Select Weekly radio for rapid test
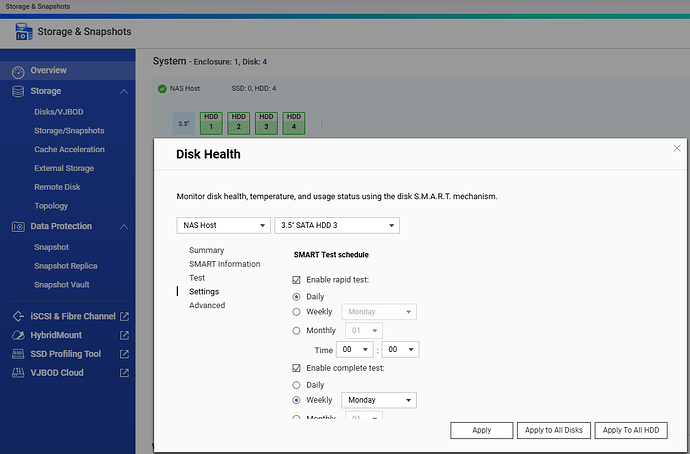Screen dimensions: 690x454 296,312
